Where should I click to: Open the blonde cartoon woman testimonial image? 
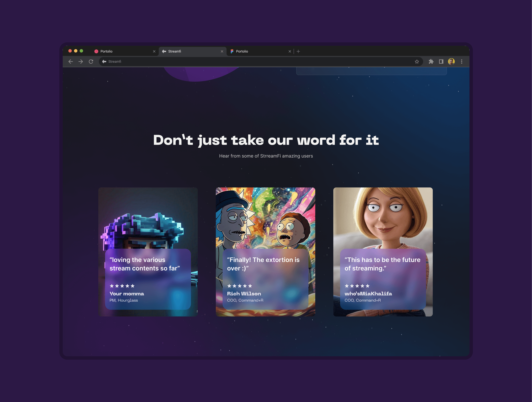(x=383, y=218)
